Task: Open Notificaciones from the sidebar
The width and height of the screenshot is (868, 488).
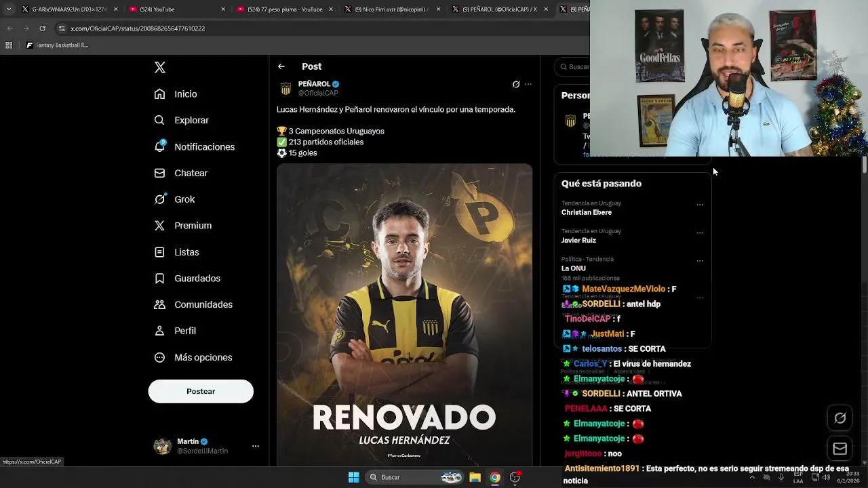Action: (x=194, y=146)
